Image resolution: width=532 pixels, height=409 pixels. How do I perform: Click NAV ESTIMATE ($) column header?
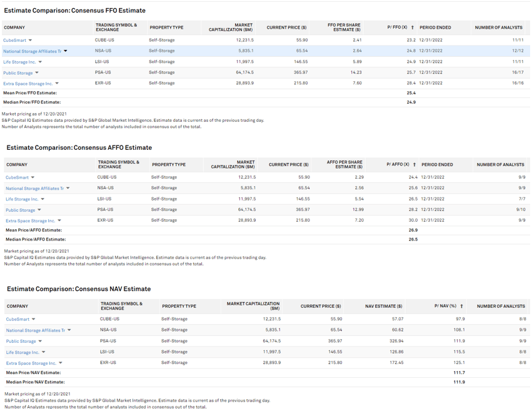point(384,307)
